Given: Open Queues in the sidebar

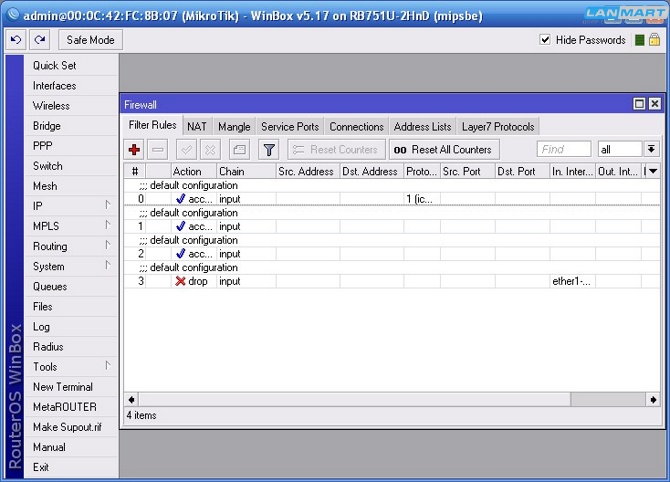Looking at the screenshot, I should (71, 286).
